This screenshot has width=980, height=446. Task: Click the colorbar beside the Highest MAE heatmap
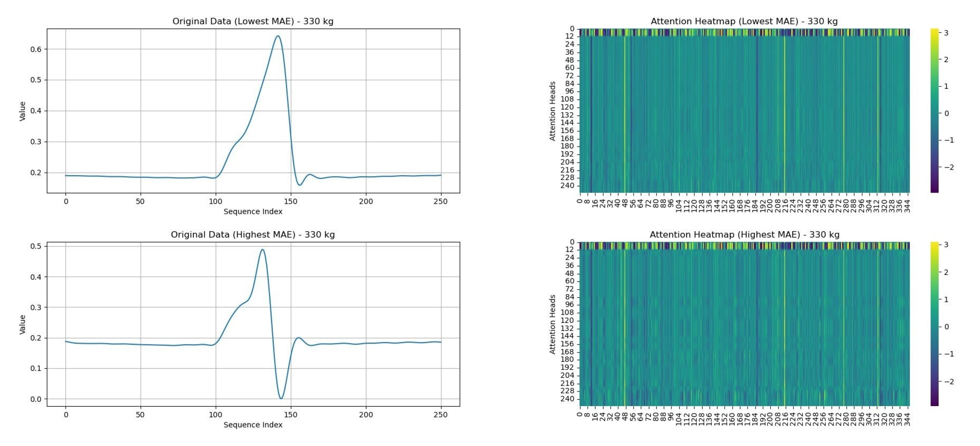(x=934, y=324)
